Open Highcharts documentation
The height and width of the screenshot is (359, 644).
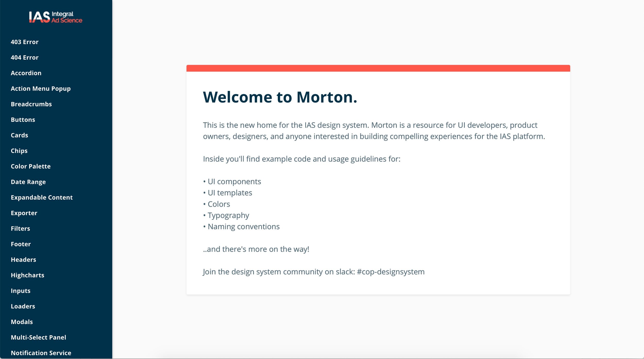[28, 275]
